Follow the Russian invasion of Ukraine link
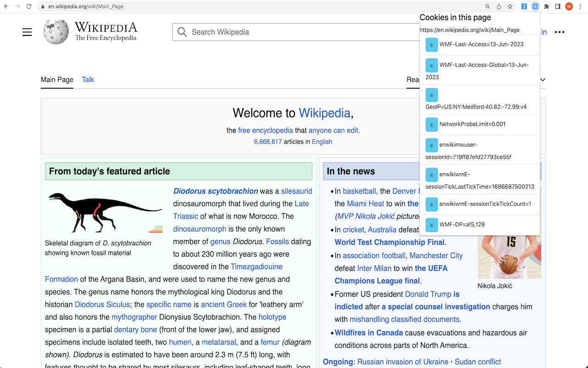Image resolution: width=588 pixels, height=368 pixels. coord(403,362)
